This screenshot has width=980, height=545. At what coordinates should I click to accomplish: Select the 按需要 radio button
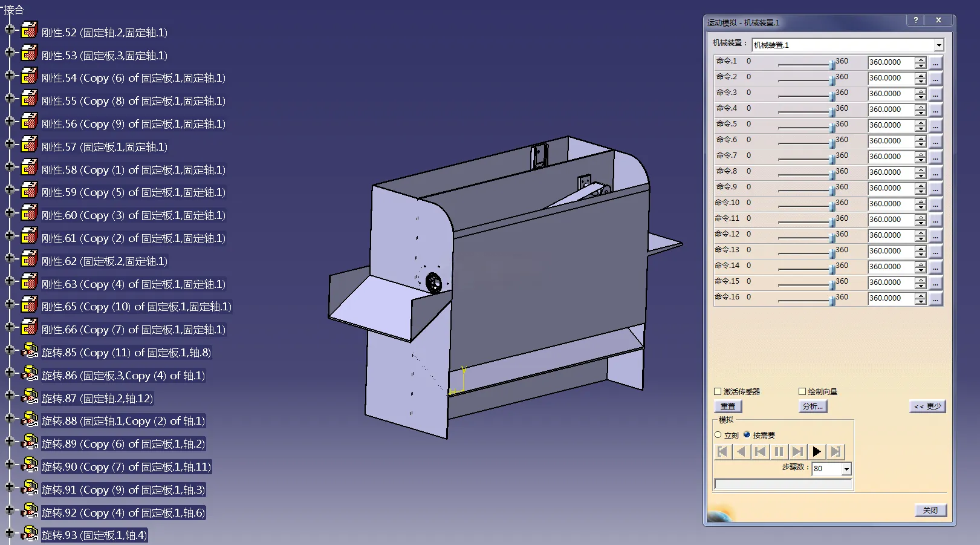(747, 434)
